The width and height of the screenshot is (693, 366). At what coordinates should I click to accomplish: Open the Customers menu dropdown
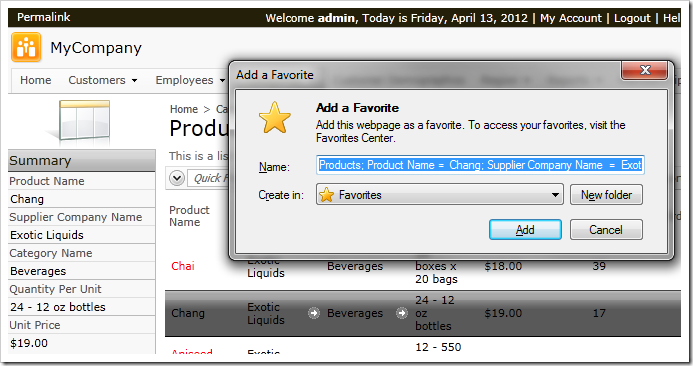pyautogui.click(x=103, y=80)
